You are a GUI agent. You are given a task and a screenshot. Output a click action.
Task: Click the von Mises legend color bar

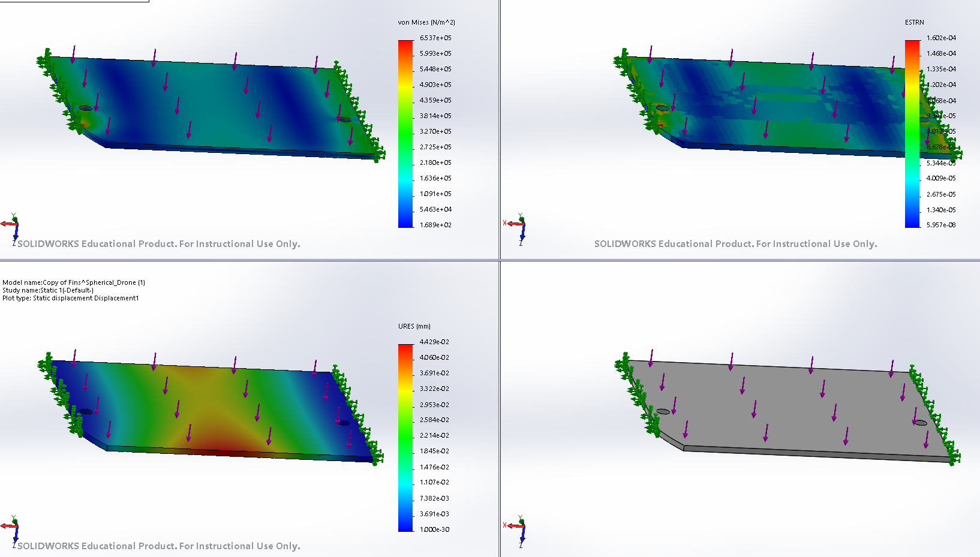coord(406,134)
